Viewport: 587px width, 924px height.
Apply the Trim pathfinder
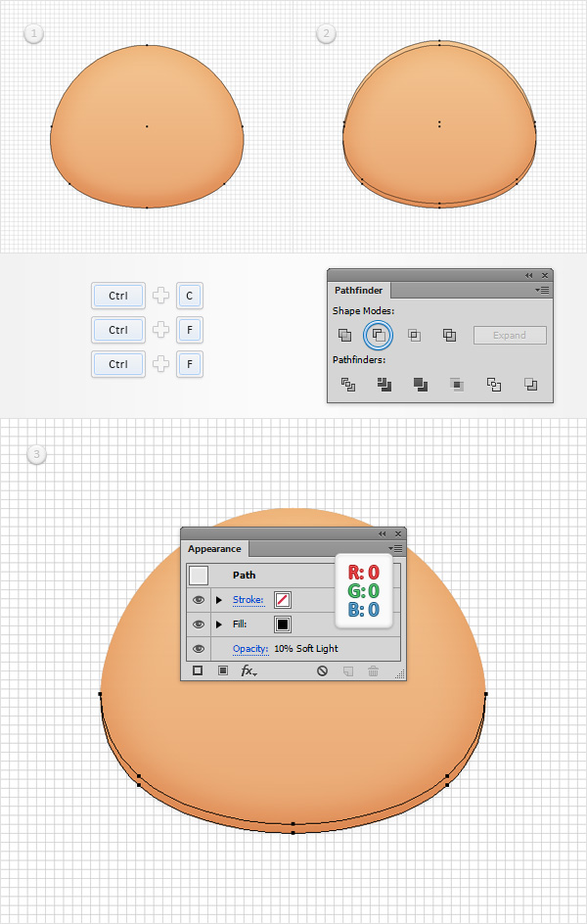[x=384, y=385]
